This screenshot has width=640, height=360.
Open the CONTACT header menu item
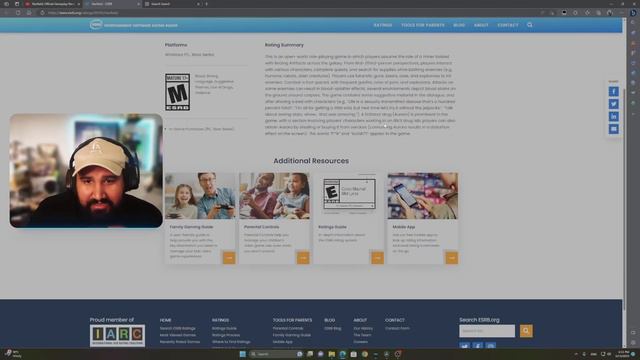coord(508,25)
